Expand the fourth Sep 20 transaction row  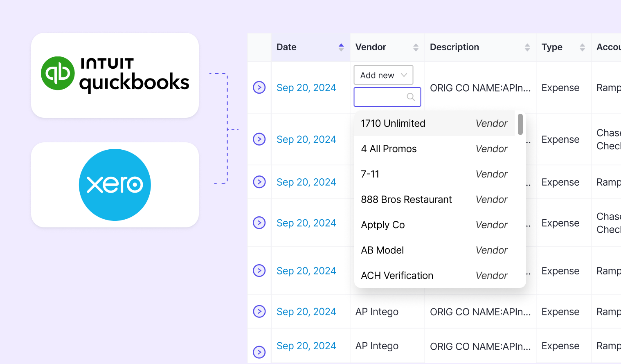tap(259, 223)
